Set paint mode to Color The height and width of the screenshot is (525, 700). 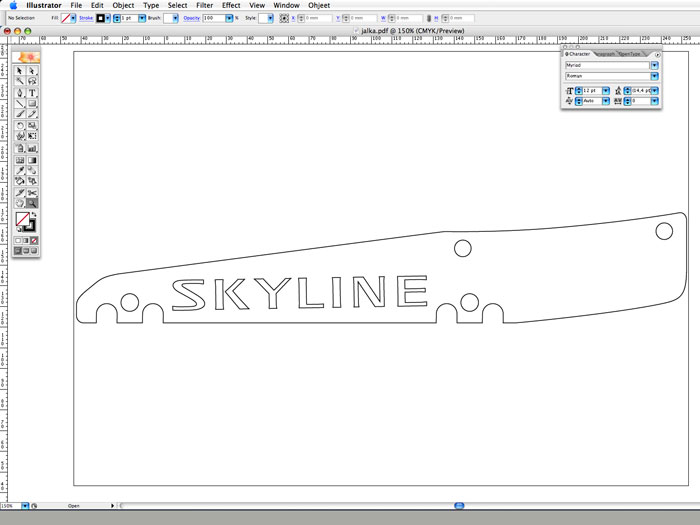(x=18, y=240)
